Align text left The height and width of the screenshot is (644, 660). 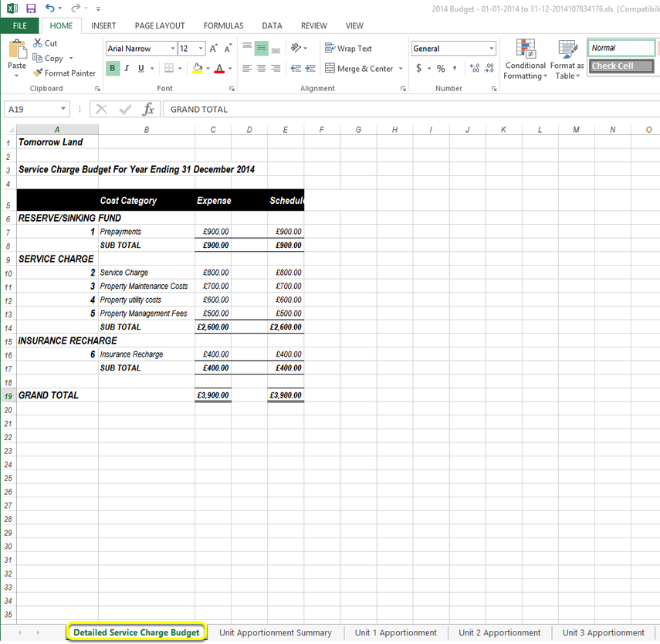tap(247, 68)
